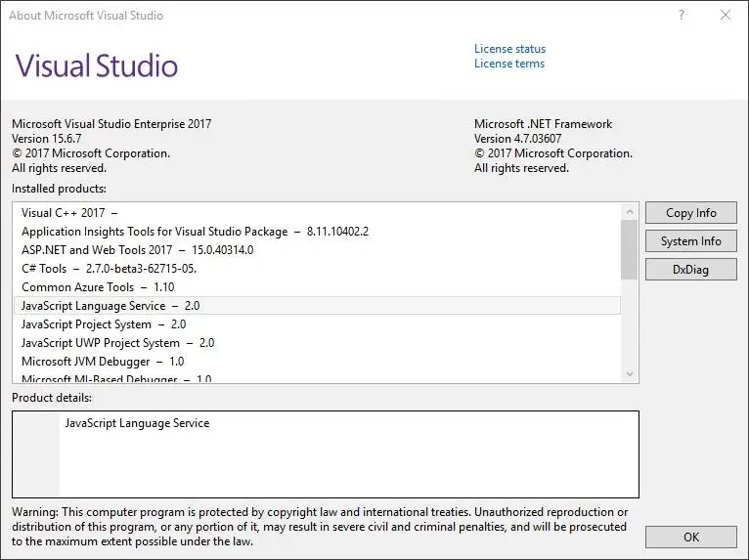Click scroll up arrow of installed products list
Image resolution: width=749 pixels, height=560 pixels.
(630, 211)
